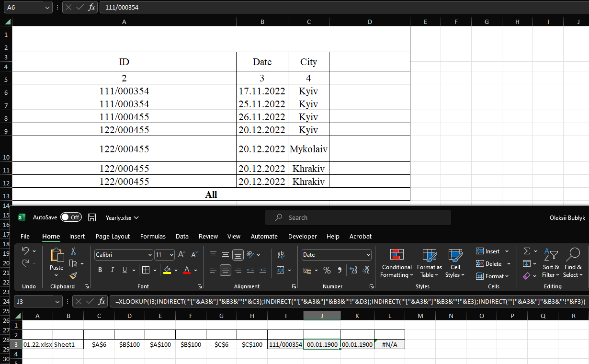Screen dimensions: 589x364
Task: Open the Developer menu
Action: tap(303, 236)
